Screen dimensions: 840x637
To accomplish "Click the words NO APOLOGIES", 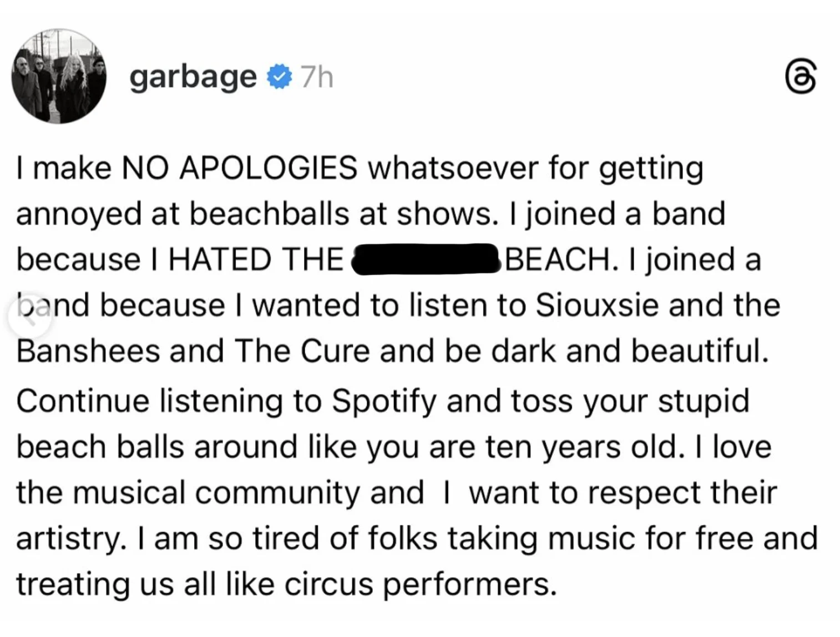I will point(239,168).
